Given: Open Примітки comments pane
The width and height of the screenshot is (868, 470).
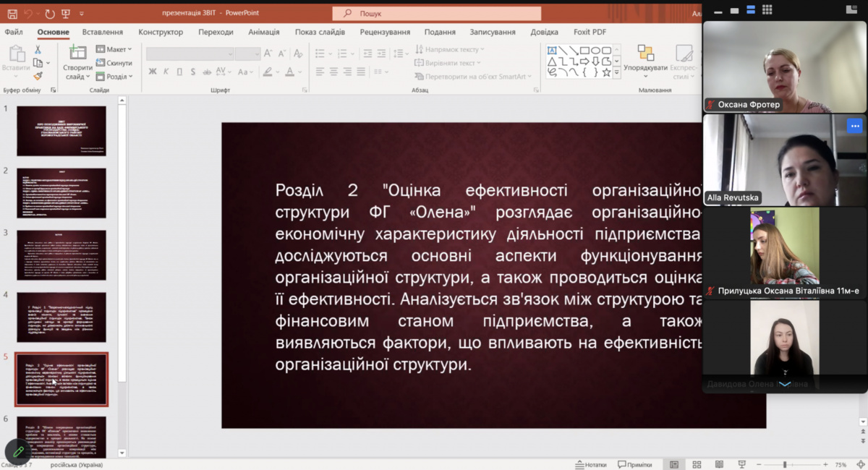Looking at the screenshot, I should pyautogui.click(x=635, y=464).
